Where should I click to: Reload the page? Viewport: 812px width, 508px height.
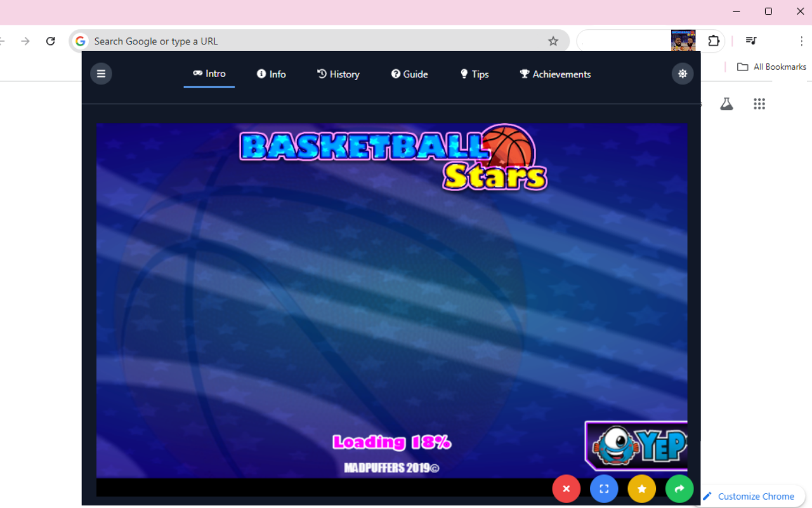pyautogui.click(x=50, y=40)
